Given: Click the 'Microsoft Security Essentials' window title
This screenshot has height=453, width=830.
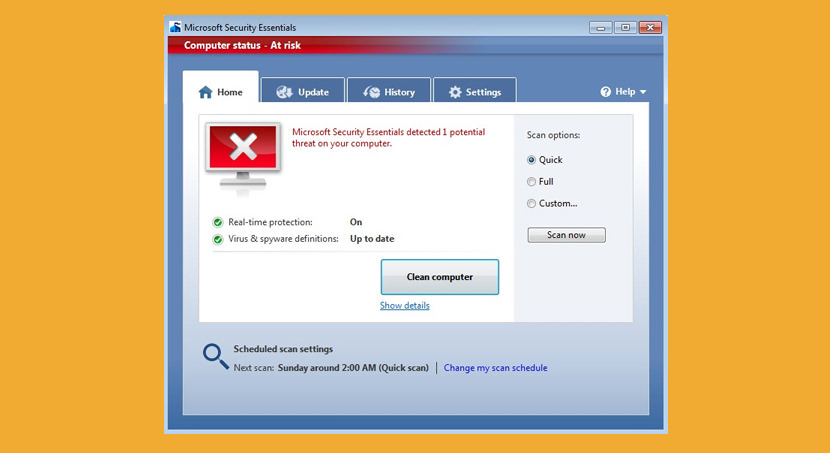Looking at the screenshot, I should pyautogui.click(x=240, y=28).
